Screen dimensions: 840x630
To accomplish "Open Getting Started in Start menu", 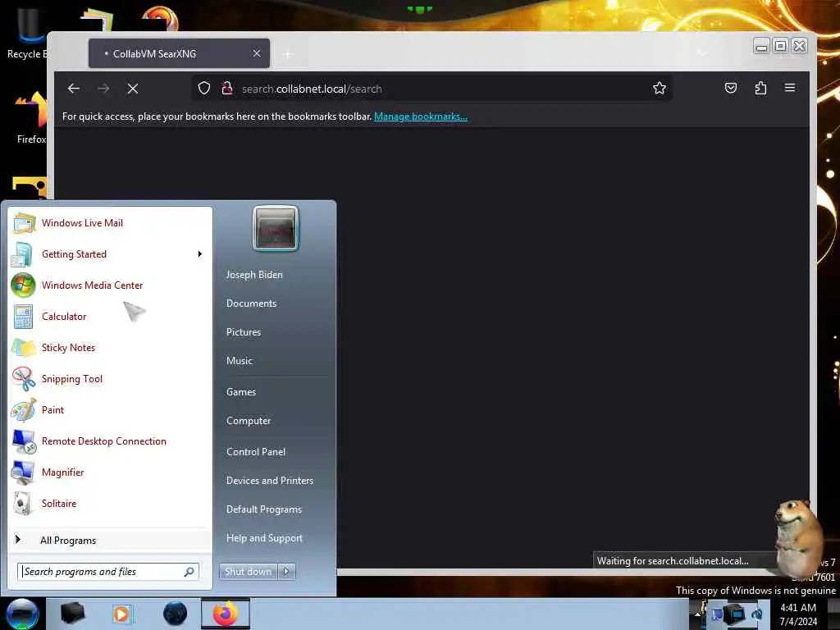I will [x=110, y=254].
